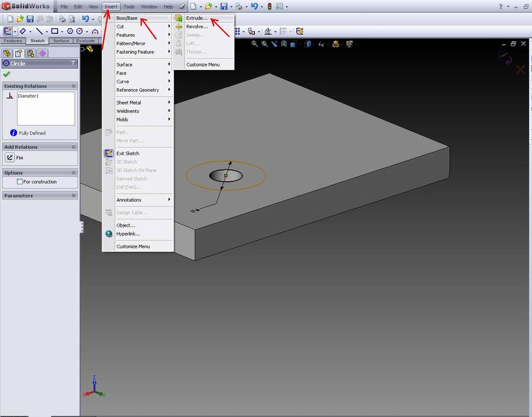Viewport: 532px width, 417px height.
Task: Expand the Parameters section
Action: click(74, 195)
